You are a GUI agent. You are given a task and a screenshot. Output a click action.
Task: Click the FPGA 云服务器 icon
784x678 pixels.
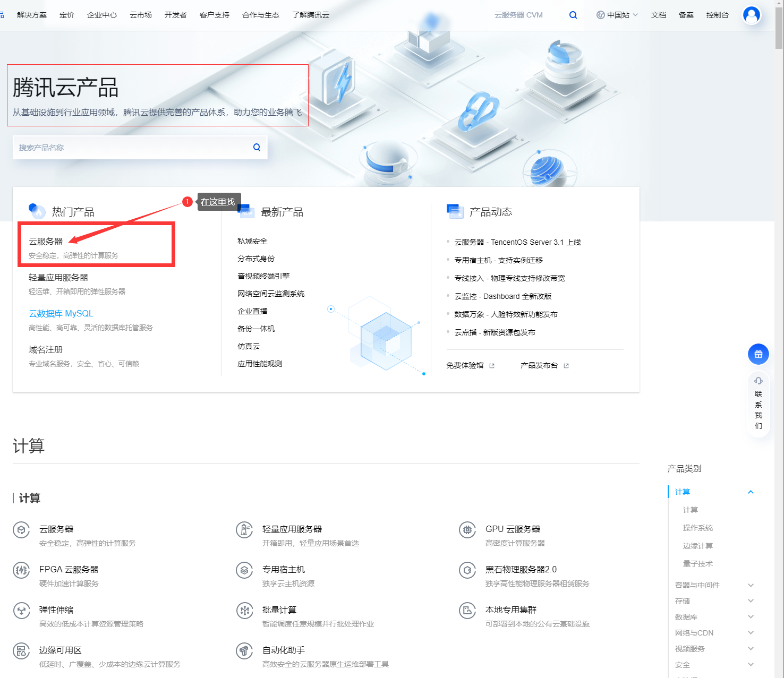click(21, 570)
